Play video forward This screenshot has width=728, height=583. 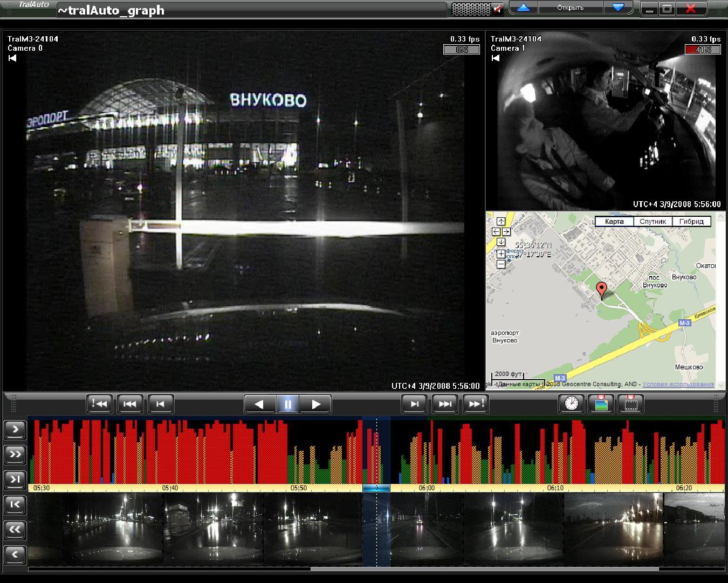(x=315, y=404)
